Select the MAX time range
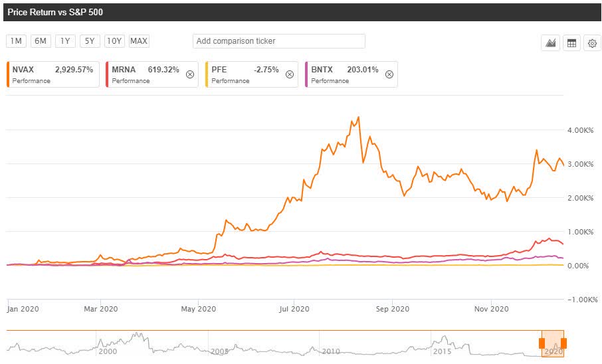This screenshot has width=602, height=364. click(139, 41)
